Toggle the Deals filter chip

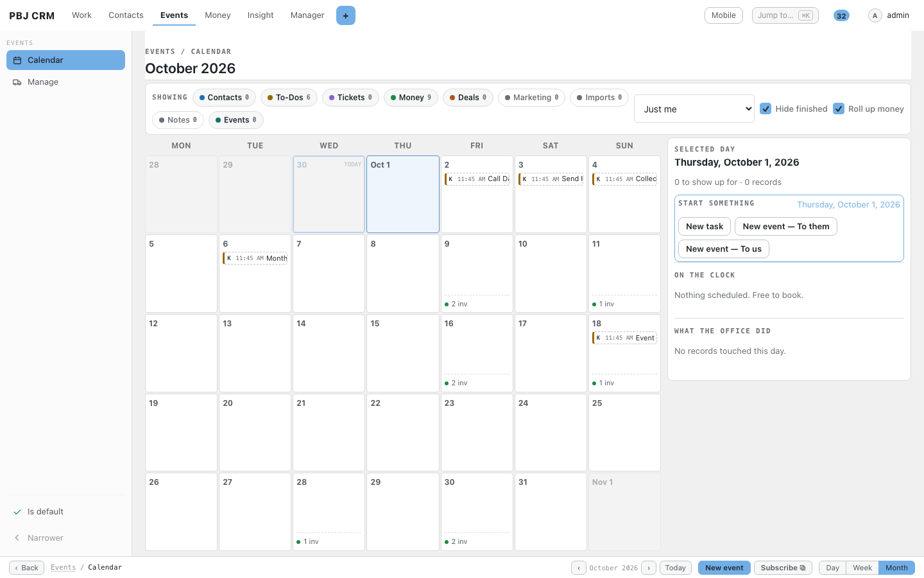[468, 98]
